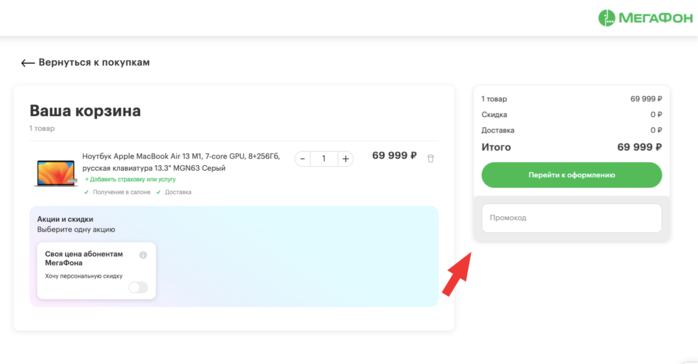This screenshot has width=698, height=364.
Task: Click the Ваша корзина heading
Action: click(x=85, y=111)
